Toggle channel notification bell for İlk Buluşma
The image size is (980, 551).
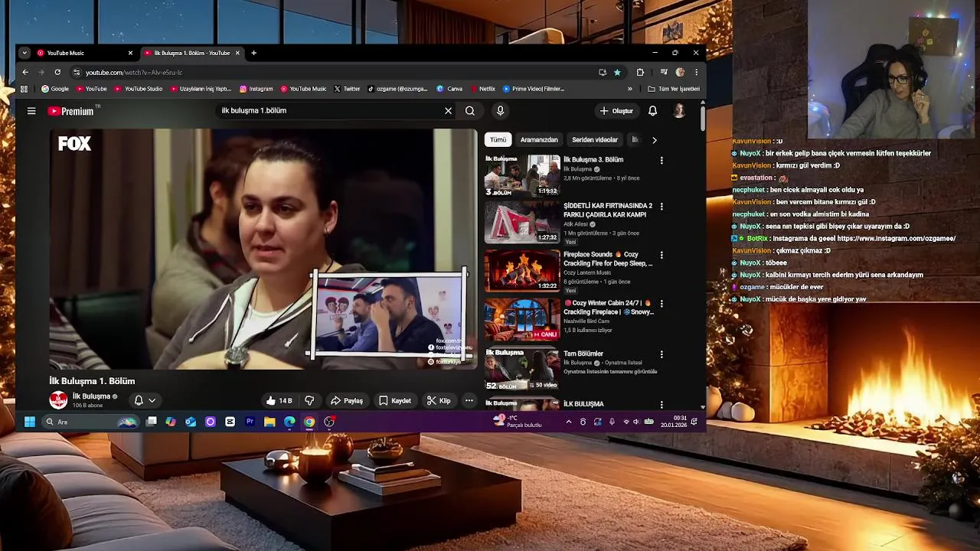click(139, 400)
